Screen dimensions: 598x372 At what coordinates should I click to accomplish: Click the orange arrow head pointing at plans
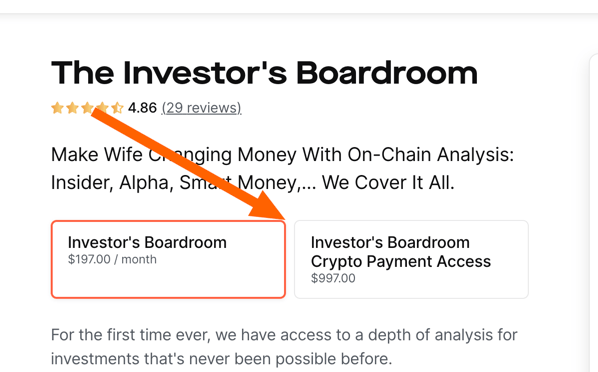pos(269,206)
